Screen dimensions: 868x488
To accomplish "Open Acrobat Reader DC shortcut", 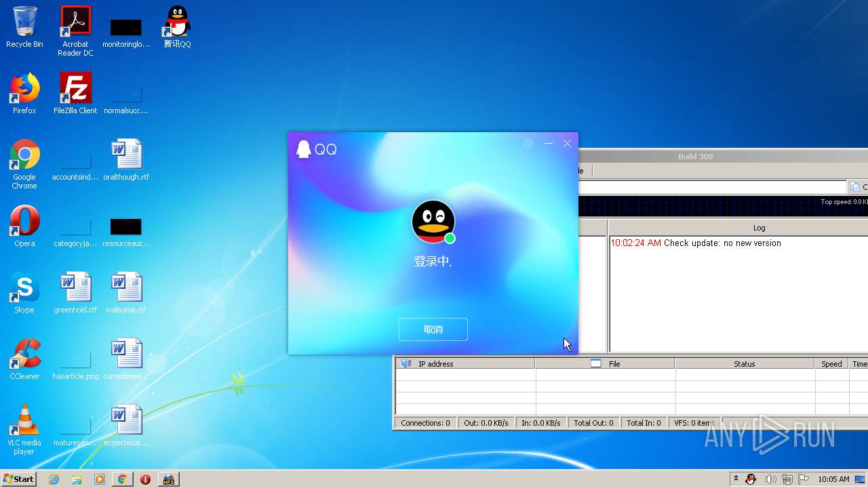I will pyautogui.click(x=75, y=31).
